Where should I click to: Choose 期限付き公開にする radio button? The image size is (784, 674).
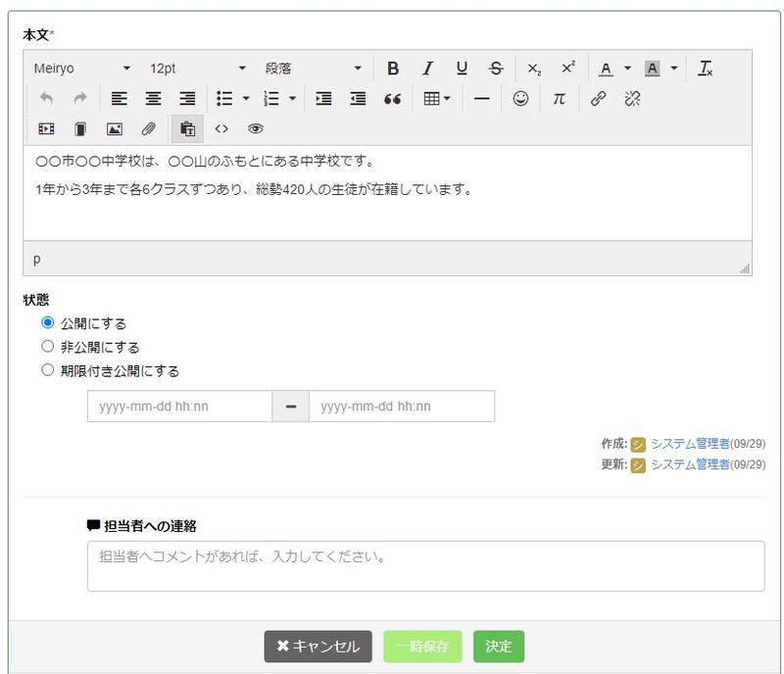pyautogui.click(x=48, y=370)
